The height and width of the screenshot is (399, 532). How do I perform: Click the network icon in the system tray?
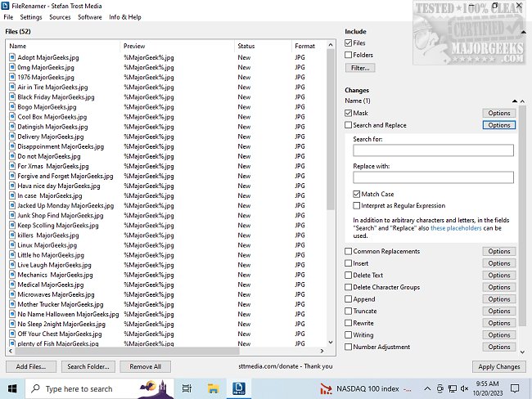click(x=452, y=388)
